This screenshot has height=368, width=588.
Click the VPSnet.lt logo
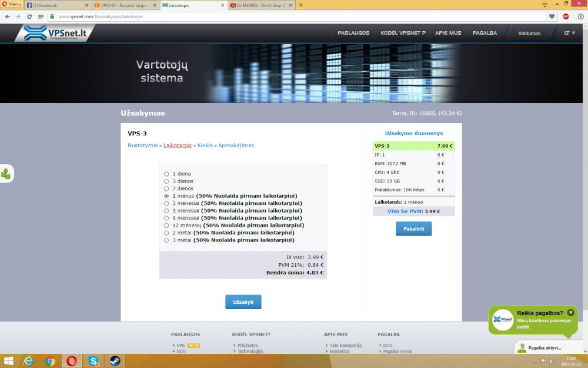click(x=55, y=34)
